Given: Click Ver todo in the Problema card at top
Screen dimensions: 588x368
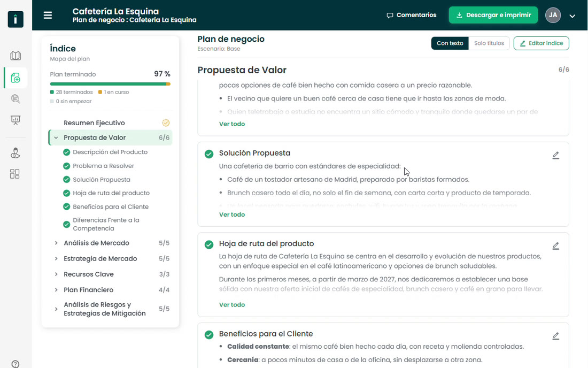Looking at the screenshot, I should click(232, 124).
